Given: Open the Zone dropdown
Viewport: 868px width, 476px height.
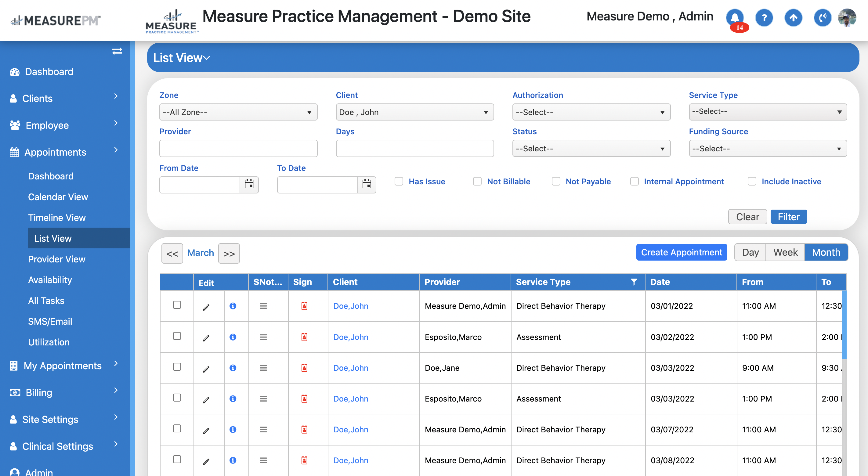Looking at the screenshot, I should coord(238,112).
